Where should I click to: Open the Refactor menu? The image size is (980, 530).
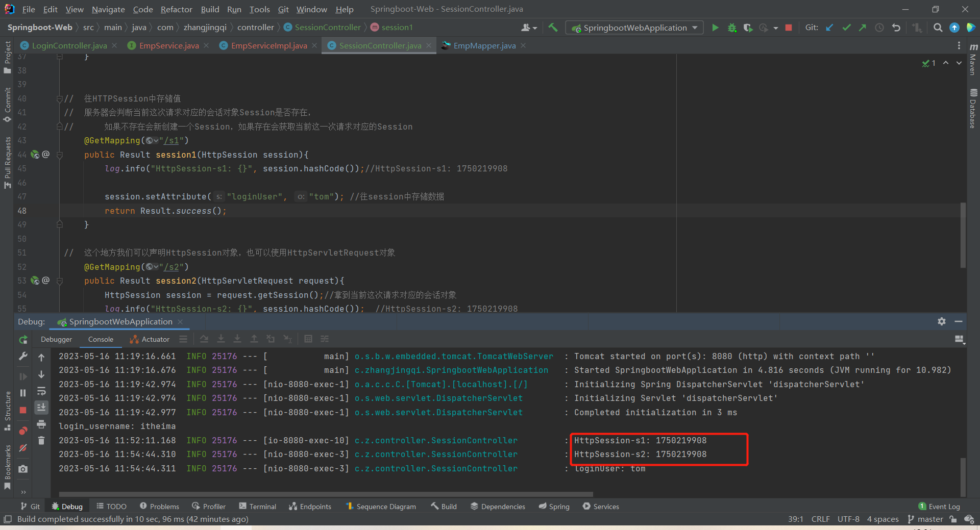pos(176,9)
